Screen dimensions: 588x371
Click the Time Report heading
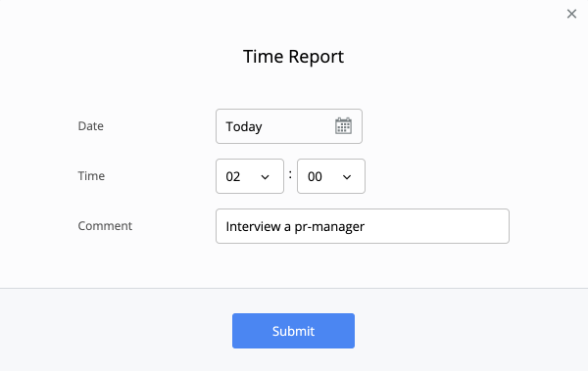(293, 57)
